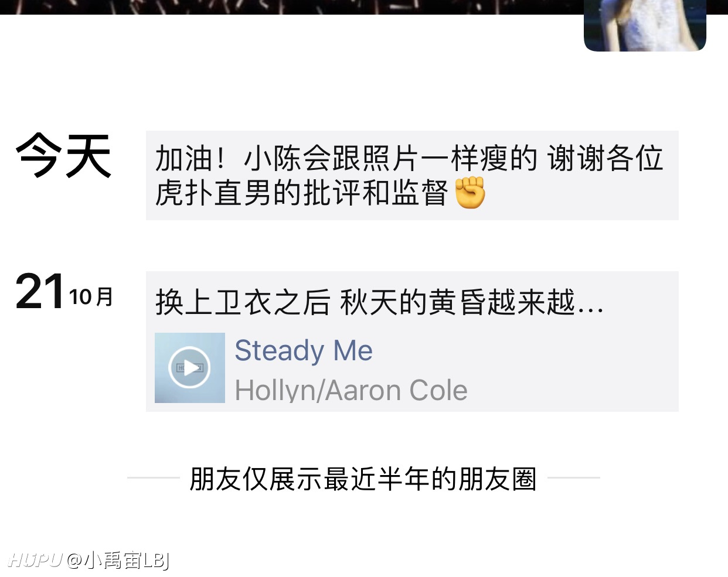
Task: Select the 今天 date label
Action: tap(63, 156)
